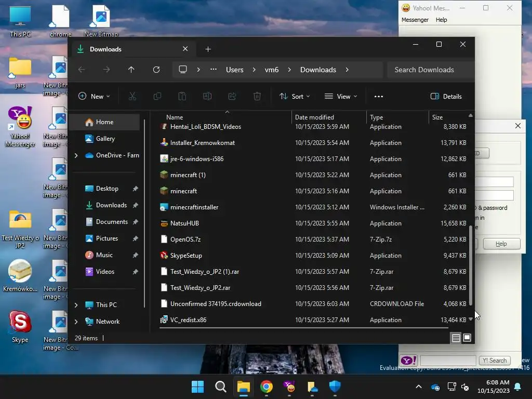Select the NatsuHUB file row
The image size is (532, 399).
point(313,223)
